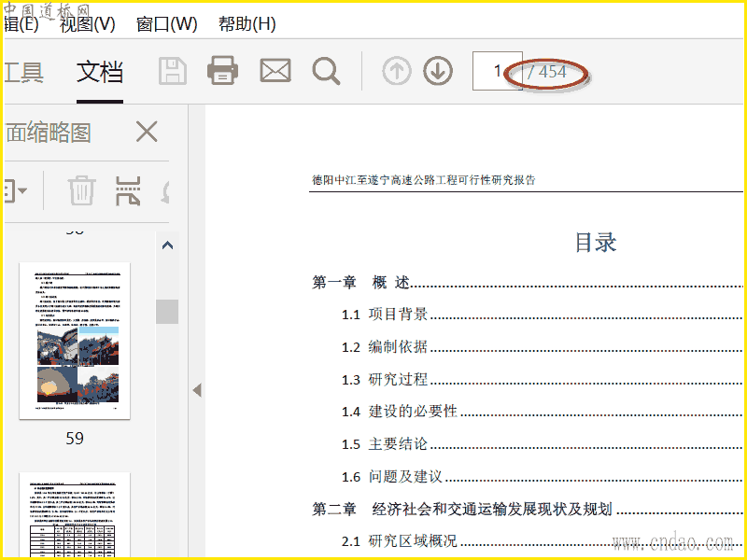Image resolution: width=747 pixels, height=560 pixels.
Task: Click the Save floppy disk icon
Action: point(173,72)
